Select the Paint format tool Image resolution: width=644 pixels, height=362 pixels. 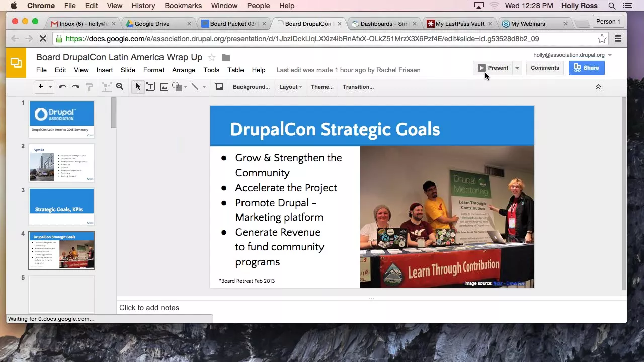[89, 87]
